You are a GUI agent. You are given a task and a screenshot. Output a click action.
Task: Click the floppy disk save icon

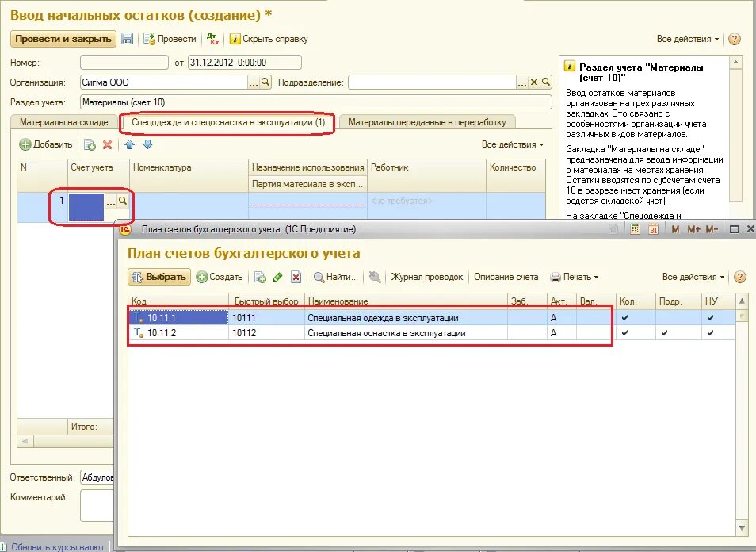click(x=127, y=39)
